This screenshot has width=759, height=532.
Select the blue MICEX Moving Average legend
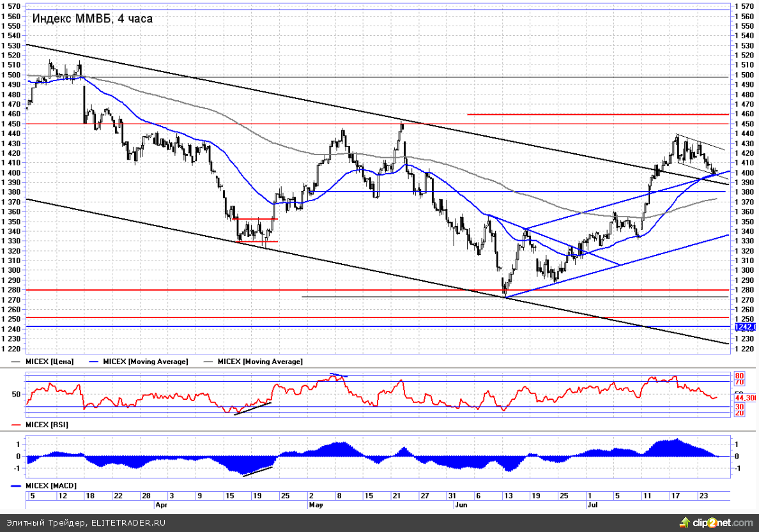(x=145, y=361)
